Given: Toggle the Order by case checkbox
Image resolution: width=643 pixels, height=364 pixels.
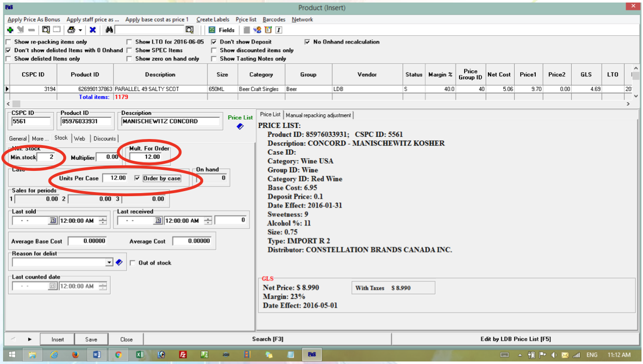Looking at the screenshot, I should [x=137, y=178].
